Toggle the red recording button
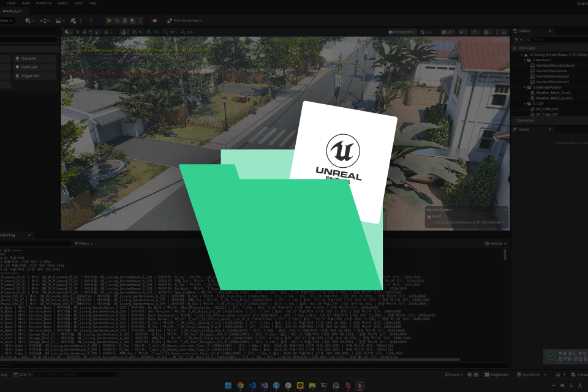This screenshot has width=588, height=392. click(154, 21)
